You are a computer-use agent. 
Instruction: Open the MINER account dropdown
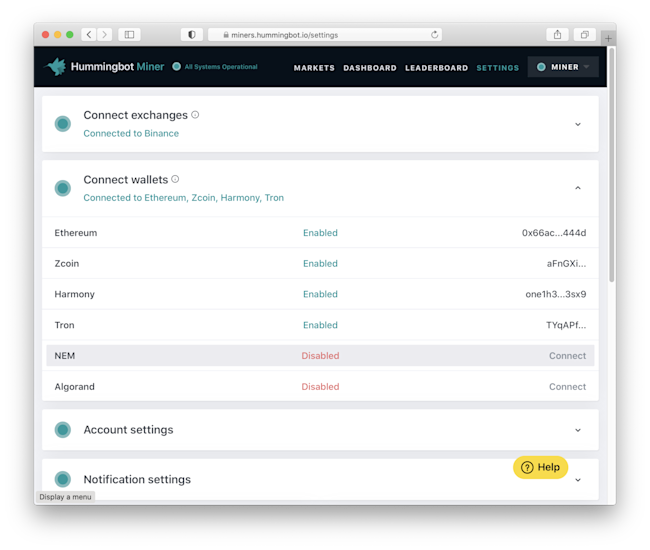click(563, 67)
